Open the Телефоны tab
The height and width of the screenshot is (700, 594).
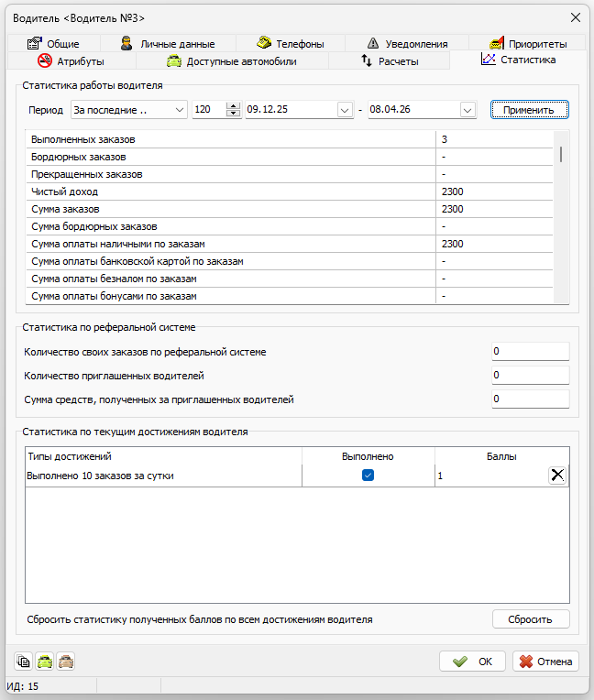coord(291,43)
